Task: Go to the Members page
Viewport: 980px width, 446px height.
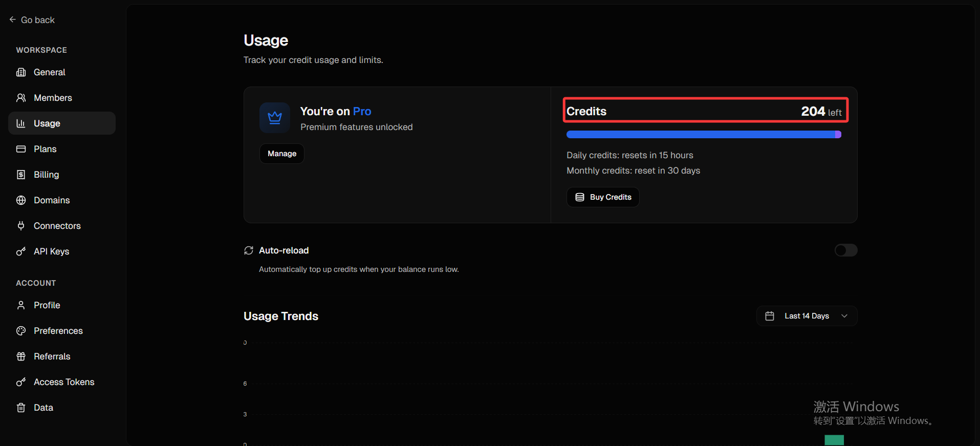Action: click(x=62, y=98)
